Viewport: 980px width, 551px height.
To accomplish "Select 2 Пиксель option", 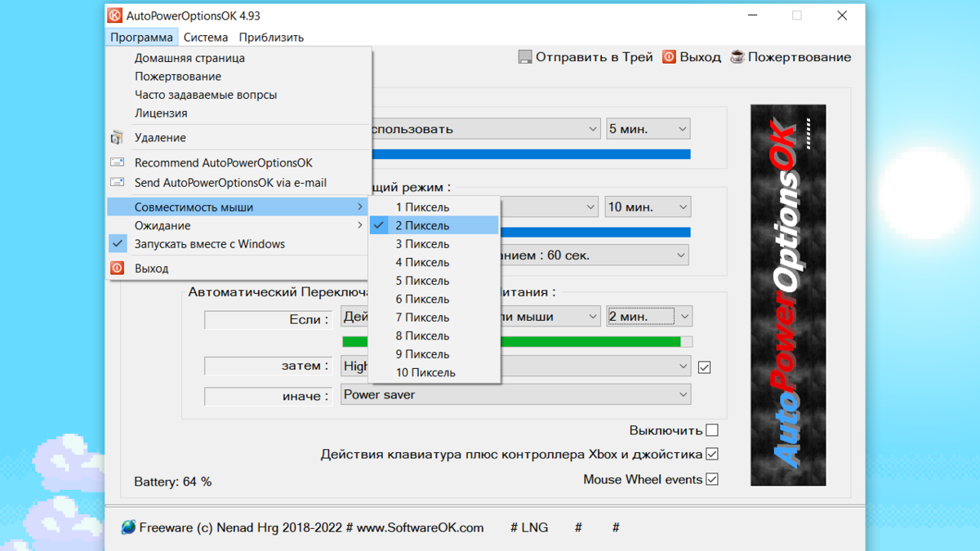I will click(x=434, y=225).
